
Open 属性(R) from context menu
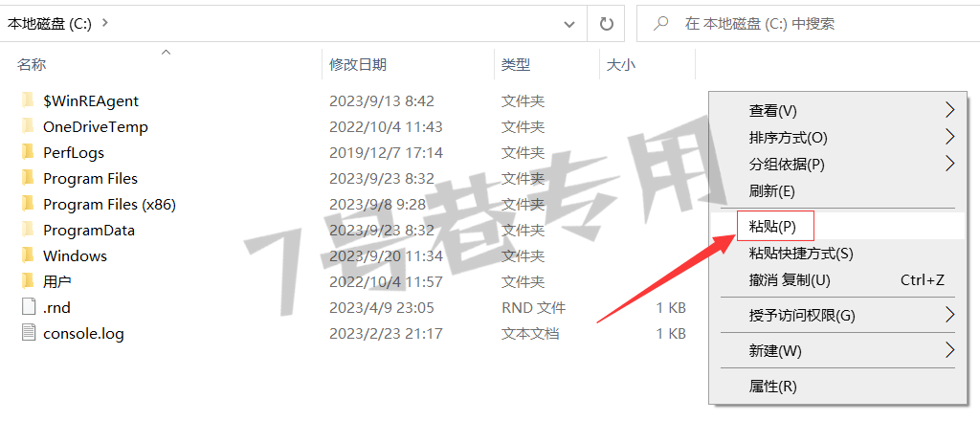pos(837,387)
